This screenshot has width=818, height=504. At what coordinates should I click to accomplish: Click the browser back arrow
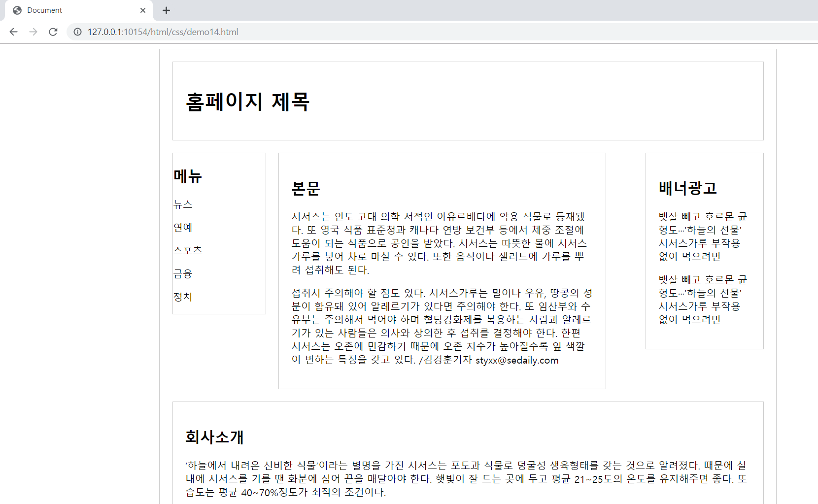tap(13, 32)
